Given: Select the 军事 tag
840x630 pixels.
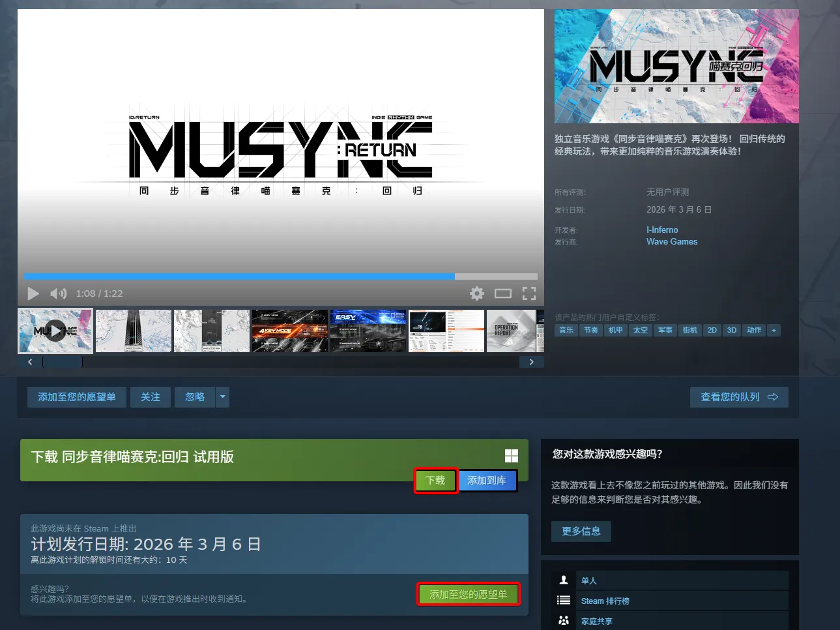Looking at the screenshot, I should point(665,330).
